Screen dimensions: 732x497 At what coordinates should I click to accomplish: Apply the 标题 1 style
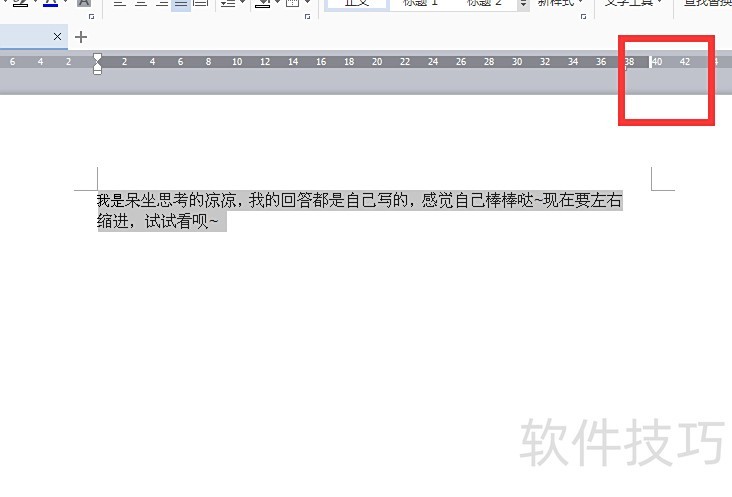point(420,4)
